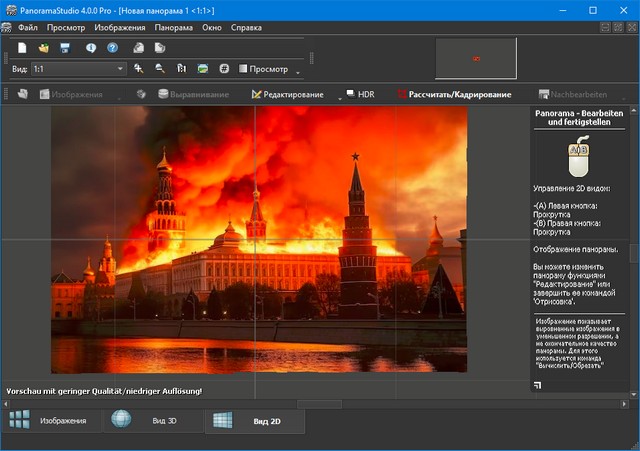Open Help via the question mark icon
Viewport: 640px width, 451px height.
[113, 48]
